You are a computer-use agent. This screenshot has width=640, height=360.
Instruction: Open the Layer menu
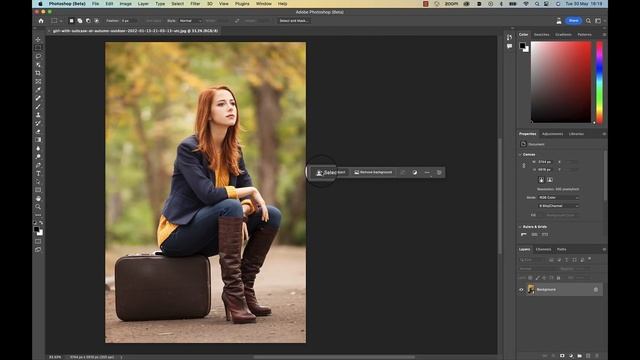pyautogui.click(x=143, y=4)
